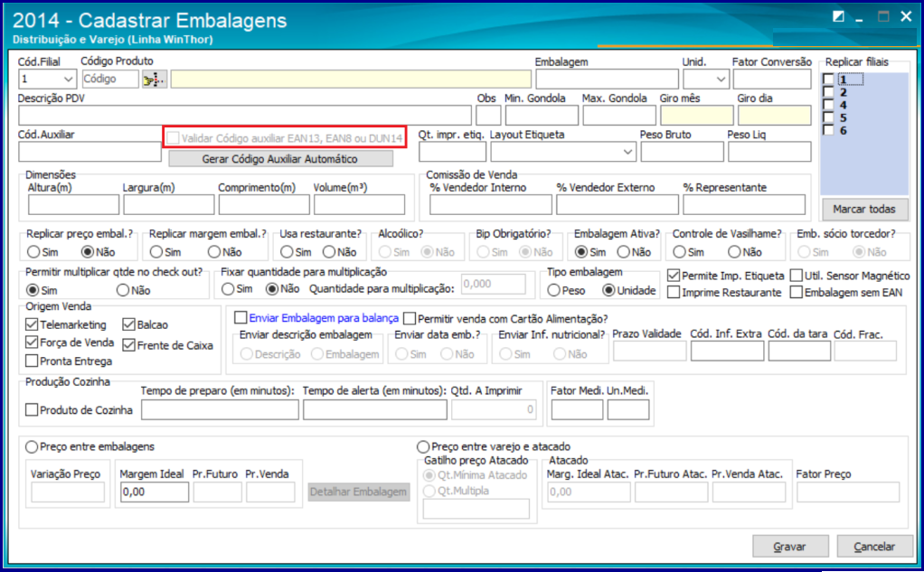
Task: Click the Marcar todas button
Action: pos(864,209)
